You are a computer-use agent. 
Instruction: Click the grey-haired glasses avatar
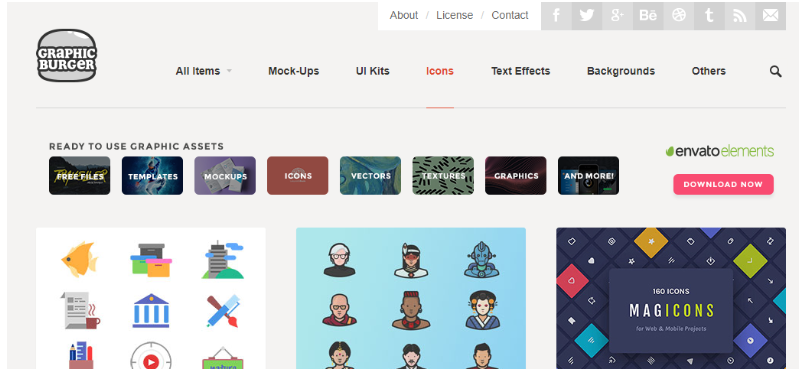pyautogui.click(x=339, y=260)
